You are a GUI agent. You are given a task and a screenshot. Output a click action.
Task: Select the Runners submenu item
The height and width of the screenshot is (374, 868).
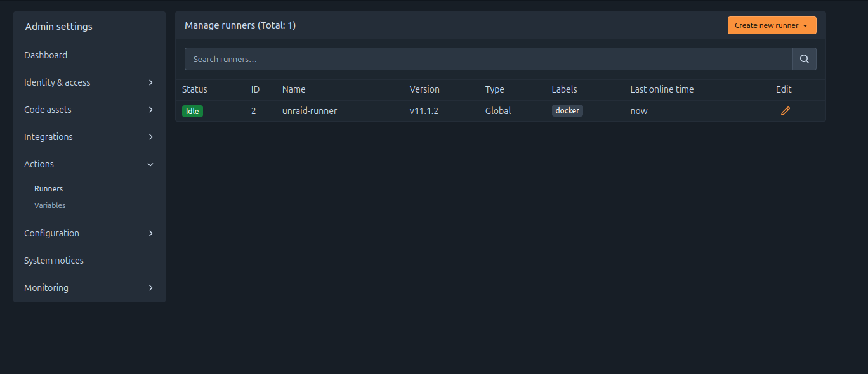tap(48, 189)
